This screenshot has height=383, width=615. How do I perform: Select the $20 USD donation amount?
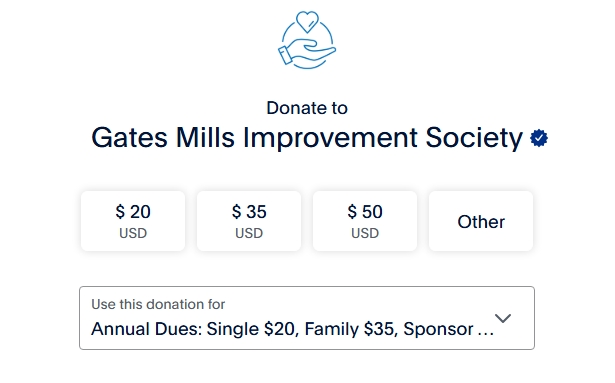point(133,221)
